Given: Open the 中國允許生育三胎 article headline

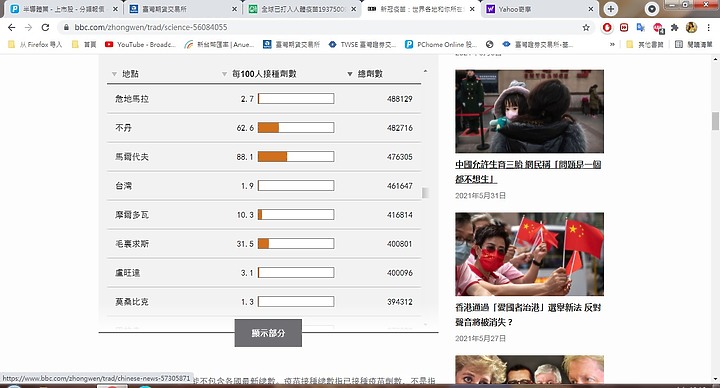Looking at the screenshot, I should [x=528, y=172].
